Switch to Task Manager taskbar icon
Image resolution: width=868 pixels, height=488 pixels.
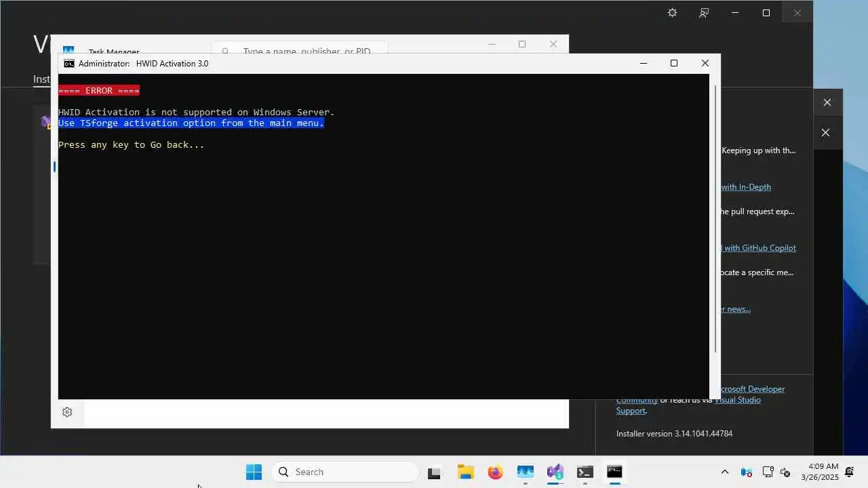[x=526, y=472]
